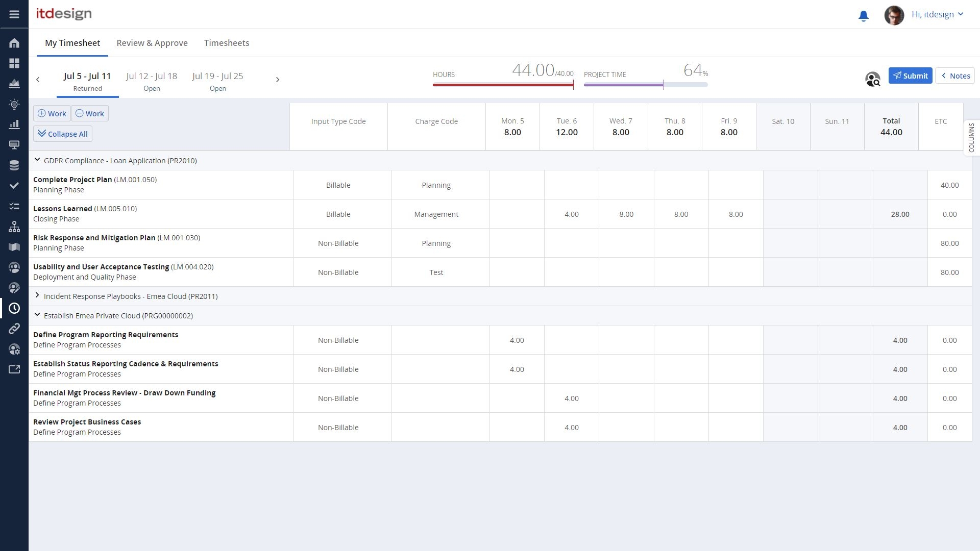Viewport: 980px width, 551px height.
Task: Click Lessons Learned Tuesday 4.00 hours cell
Action: click(x=571, y=214)
